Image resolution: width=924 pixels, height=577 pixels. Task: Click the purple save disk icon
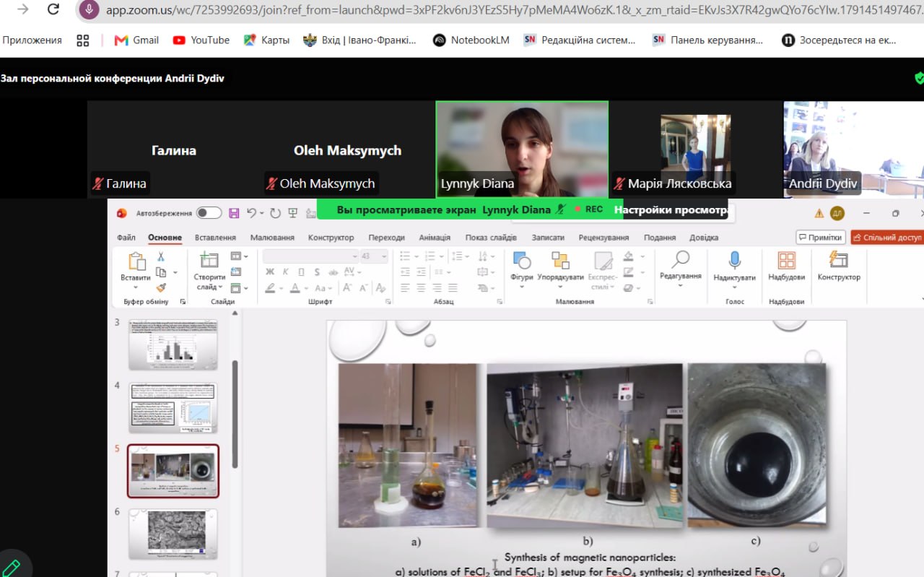(234, 212)
